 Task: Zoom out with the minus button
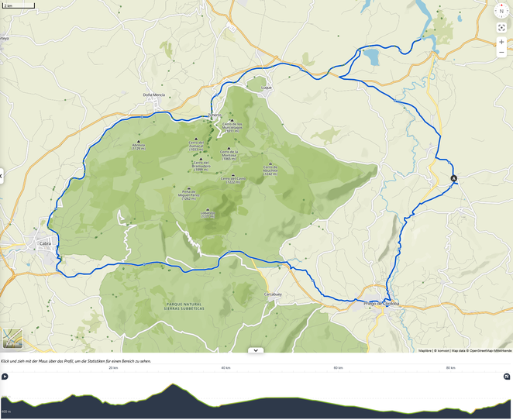pyautogui.click(x=501, y=53)
